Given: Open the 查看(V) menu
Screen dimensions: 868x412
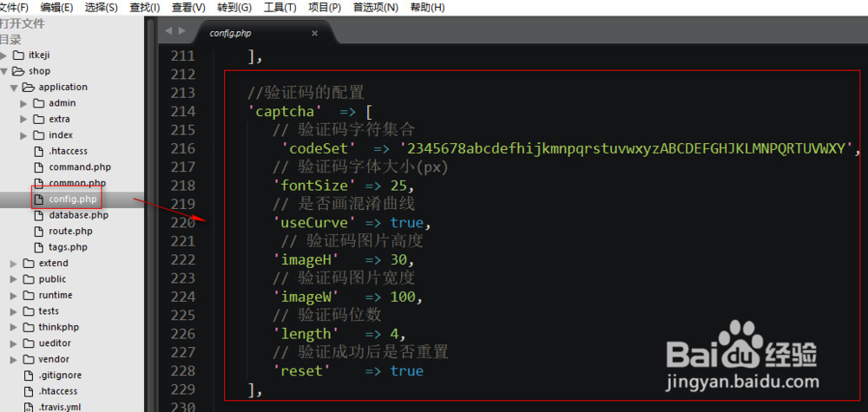Looking at the screenshot, I should pyautogui.click(x=188, y=8).
